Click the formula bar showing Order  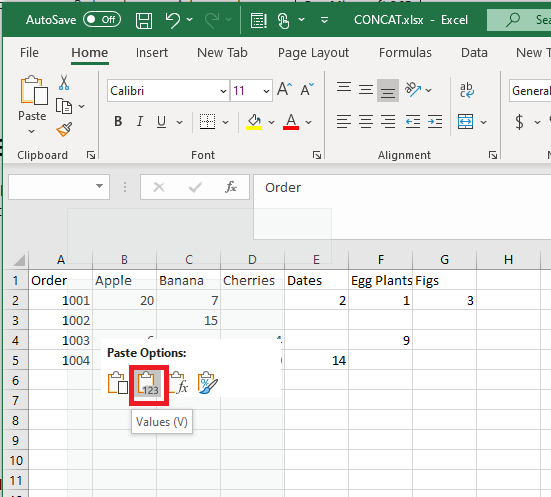coord(402,207)
